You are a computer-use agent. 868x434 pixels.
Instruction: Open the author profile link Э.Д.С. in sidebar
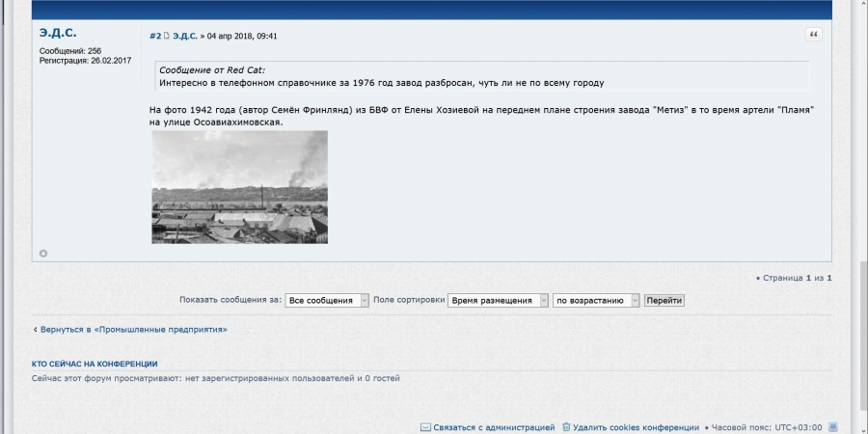click(58, 34)
